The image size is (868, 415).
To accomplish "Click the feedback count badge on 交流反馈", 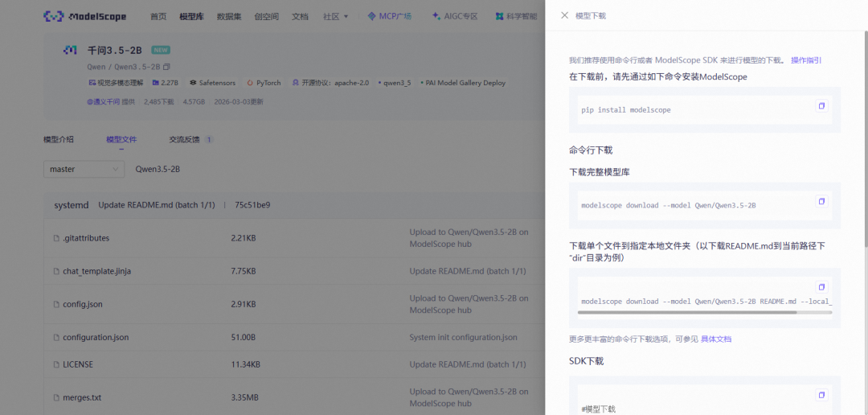I will [209, 140].
